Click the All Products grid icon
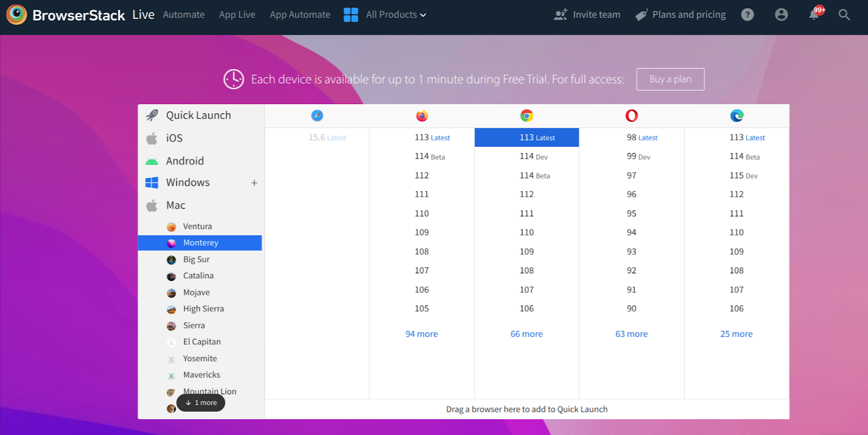Viewport: 868px width, 435px height. point(351,15)
